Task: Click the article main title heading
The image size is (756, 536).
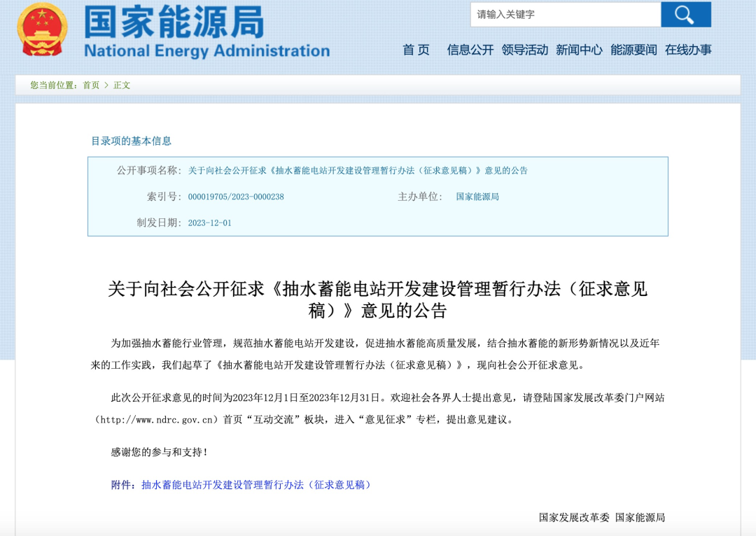Action: 377,299
